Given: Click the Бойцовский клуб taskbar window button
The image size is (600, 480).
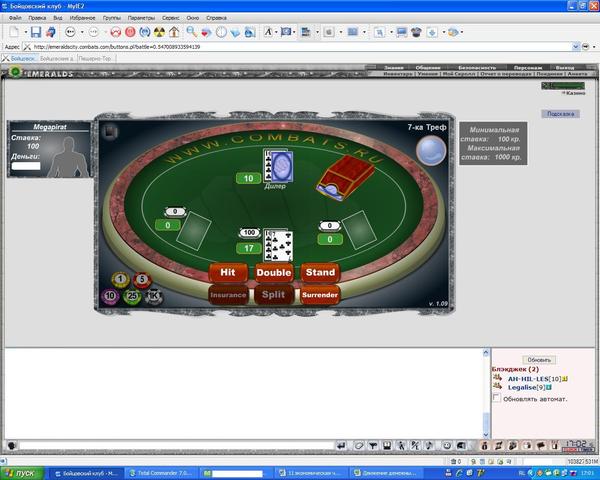Looking at the screenshot, I should pos(87,473).
